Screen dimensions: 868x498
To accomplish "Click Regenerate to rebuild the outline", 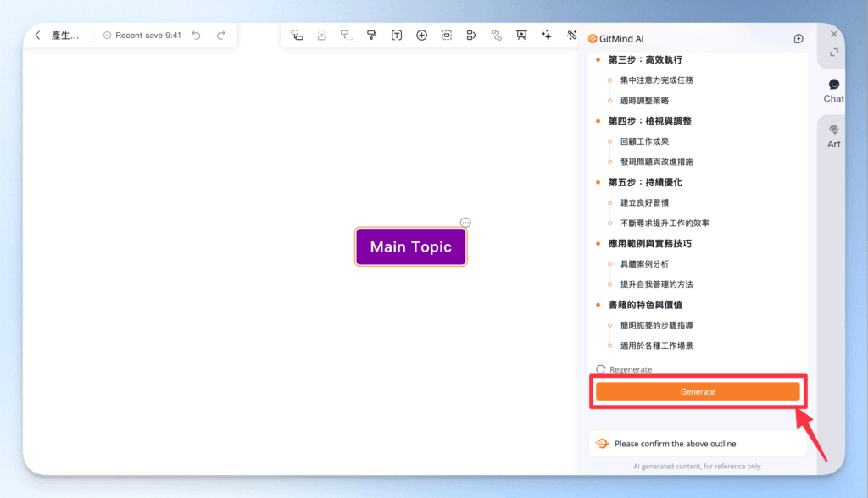I will pyautogui.click(x=625, y=369).
